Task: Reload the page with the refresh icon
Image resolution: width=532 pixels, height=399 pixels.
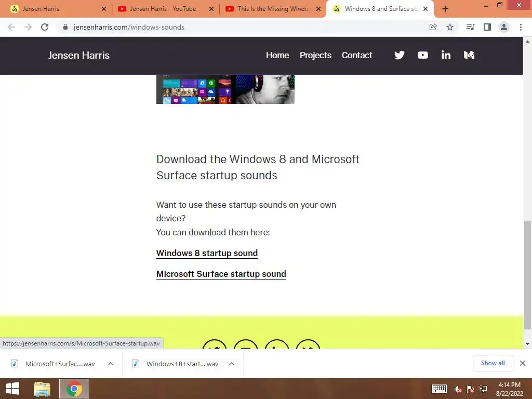Action: click(x=45, y=27)
